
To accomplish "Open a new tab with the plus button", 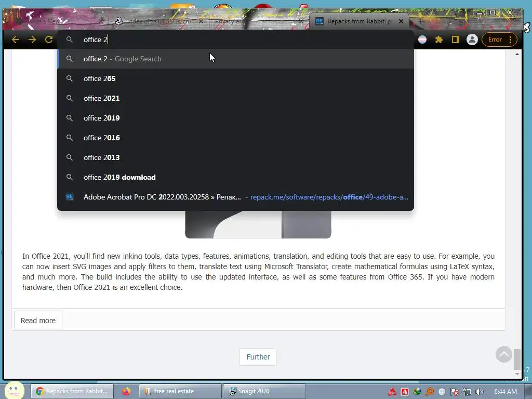I will click(x=420, y=21).
